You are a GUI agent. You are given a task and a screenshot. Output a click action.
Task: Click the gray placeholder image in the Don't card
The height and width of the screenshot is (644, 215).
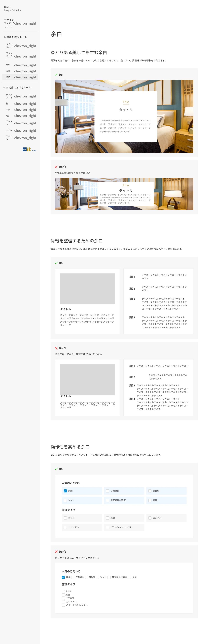87,380
